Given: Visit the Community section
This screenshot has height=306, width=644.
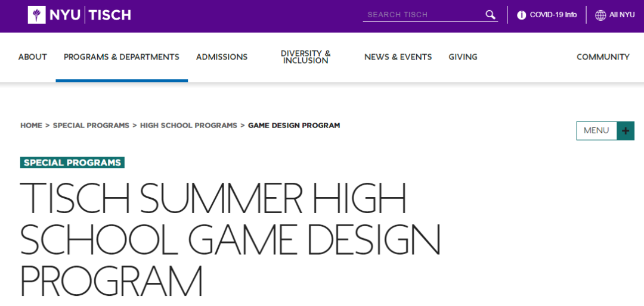Looking at the screenshot, I should 603,57.
